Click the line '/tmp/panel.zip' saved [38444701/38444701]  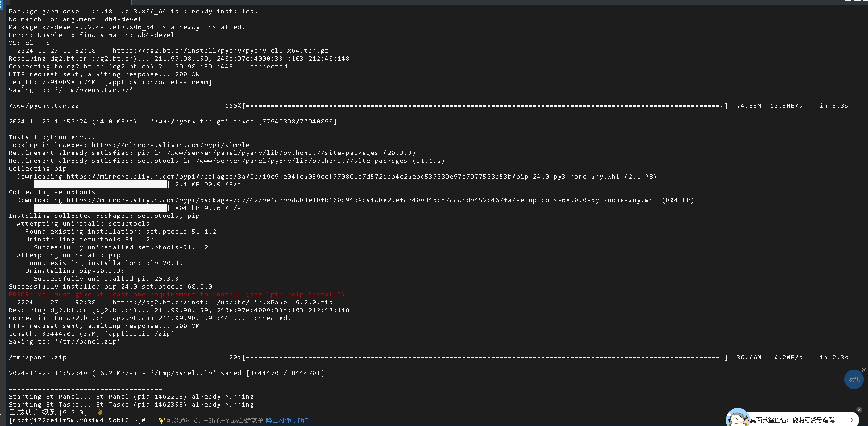pyautogui.click(x=166, y=373)
